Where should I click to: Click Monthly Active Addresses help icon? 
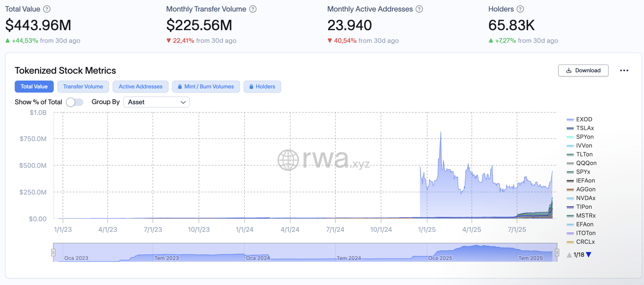pyautogui.click(x=419, y=9)
